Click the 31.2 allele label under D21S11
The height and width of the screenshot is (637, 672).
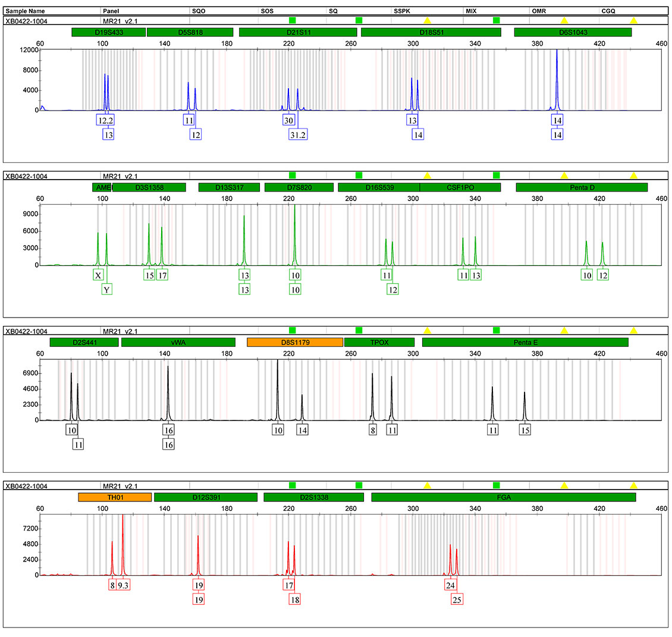coord(298,135)
